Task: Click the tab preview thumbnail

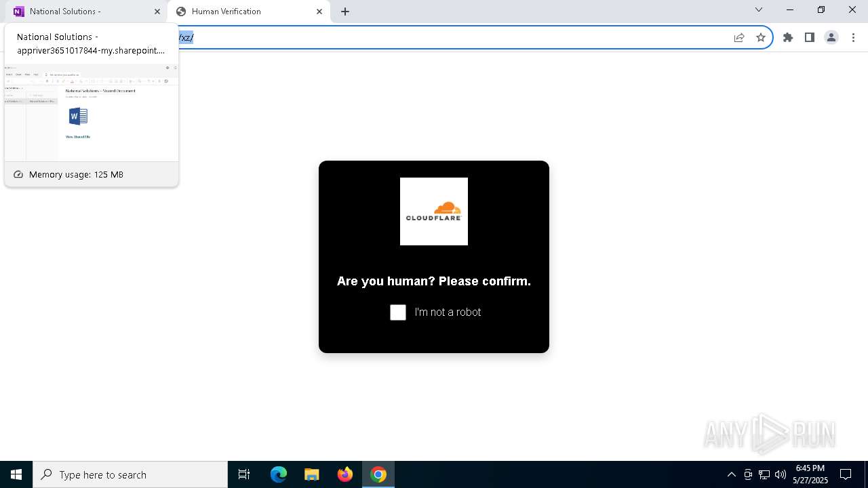Action: click(92, 113)
